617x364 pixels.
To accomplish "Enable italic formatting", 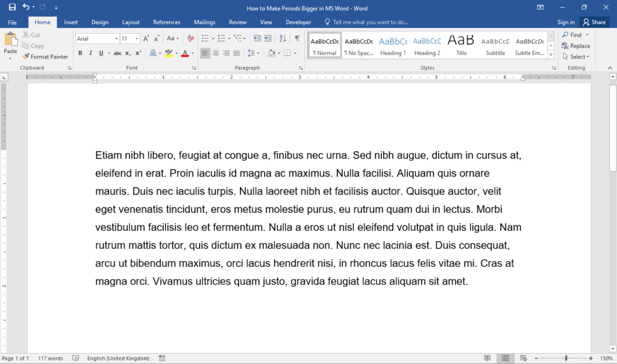I will (x=90, y=53).
